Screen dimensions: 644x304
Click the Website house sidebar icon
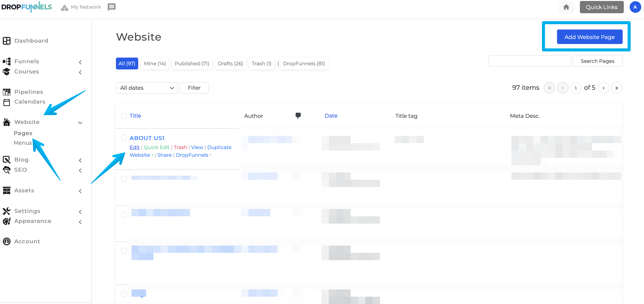pos(7,122)
